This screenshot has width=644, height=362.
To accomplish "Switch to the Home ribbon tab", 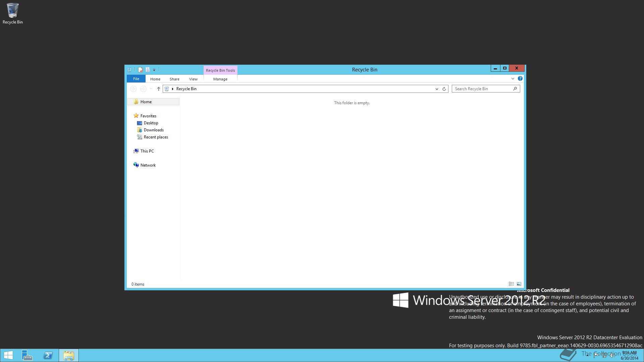I will point(155,79).
